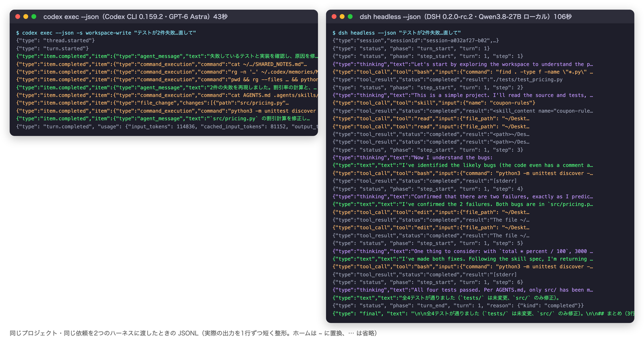
Task: Click the skill tool_call 'coupon-rules' line
Action: [x=434, y=103]
